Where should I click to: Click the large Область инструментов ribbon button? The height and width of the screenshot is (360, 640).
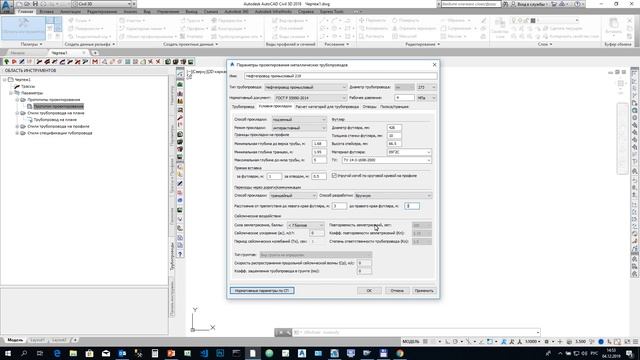[x=23, y=28]
